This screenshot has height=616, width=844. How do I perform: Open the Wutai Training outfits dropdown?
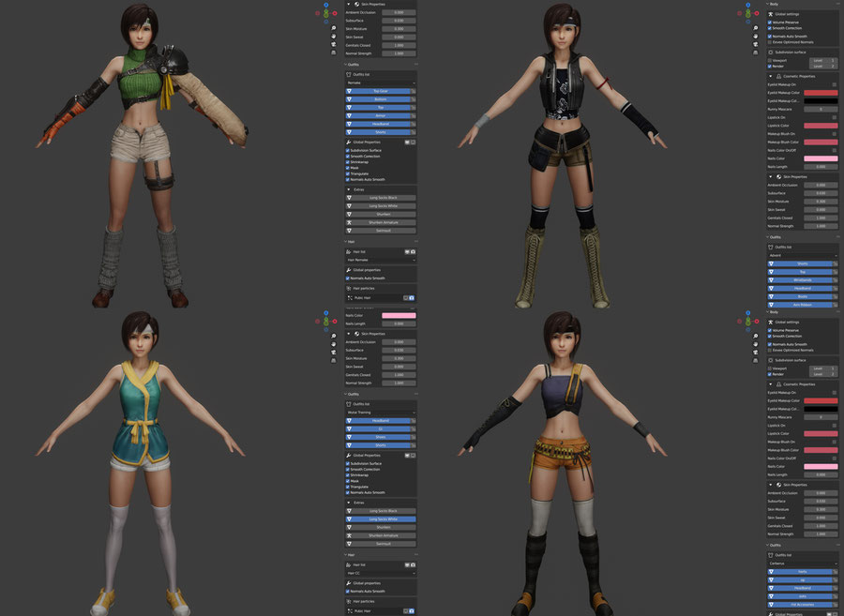(x=381, y=413)
